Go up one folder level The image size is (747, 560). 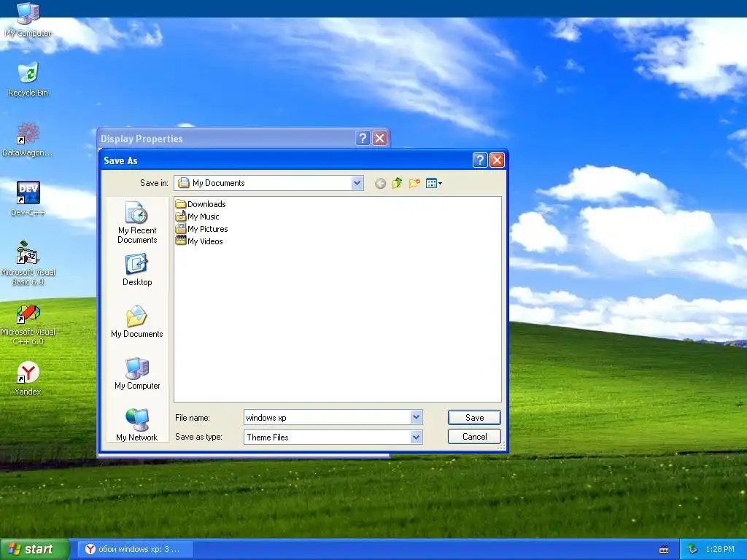pos(397,183)
